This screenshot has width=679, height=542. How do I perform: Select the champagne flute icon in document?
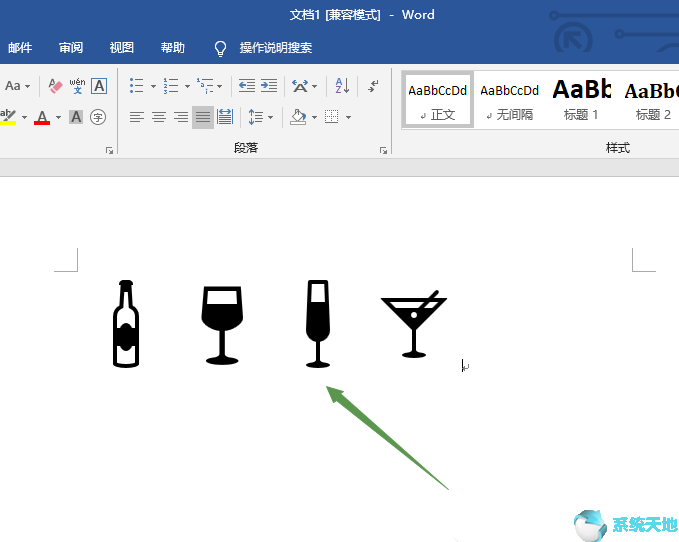coord(318,324)
